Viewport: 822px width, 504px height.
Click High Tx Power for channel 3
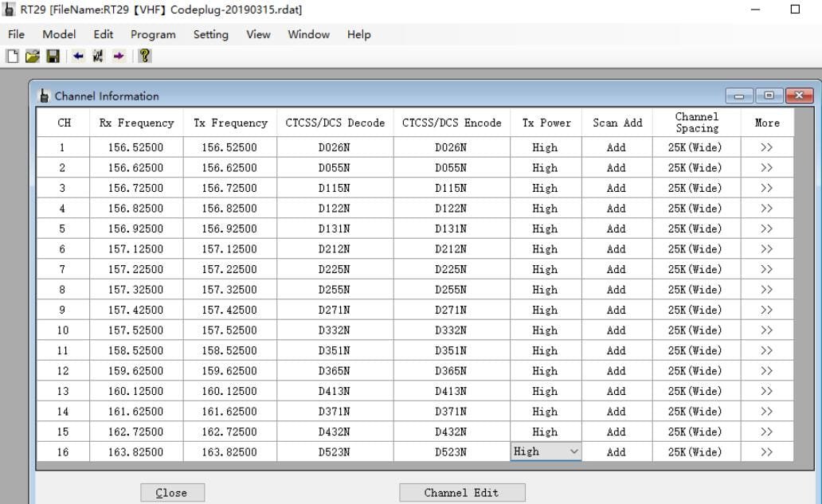(546, 188)
